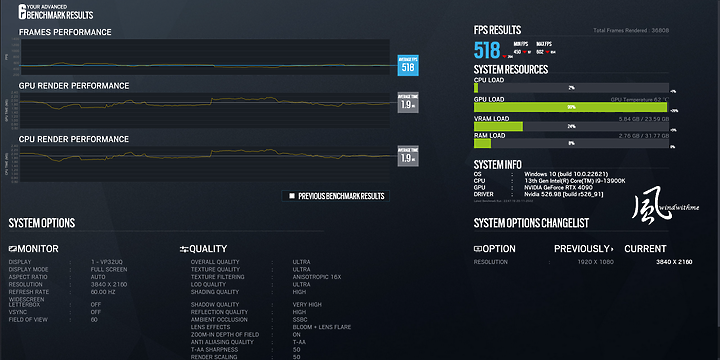Click the AUTO aspect ratio value

[x=98, y=277]
